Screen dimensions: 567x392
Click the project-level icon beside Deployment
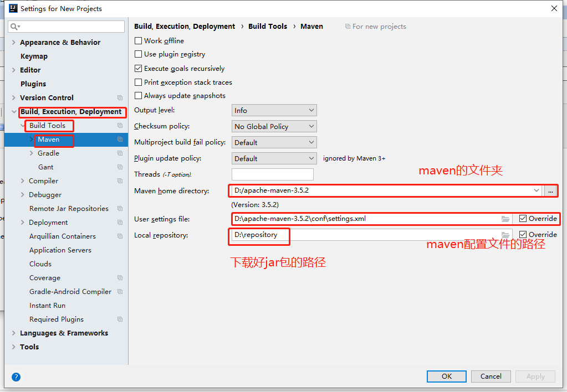[x=120, y=222]
